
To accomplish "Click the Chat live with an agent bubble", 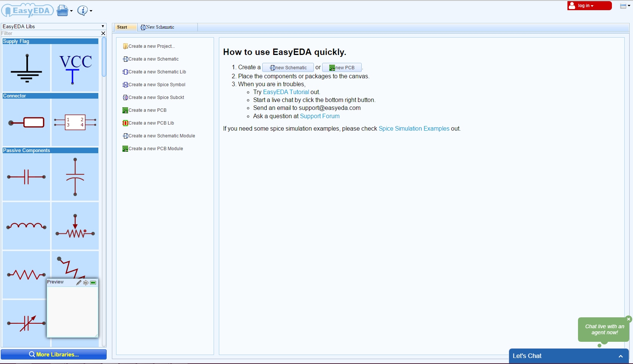I will (x=604, y=329).
